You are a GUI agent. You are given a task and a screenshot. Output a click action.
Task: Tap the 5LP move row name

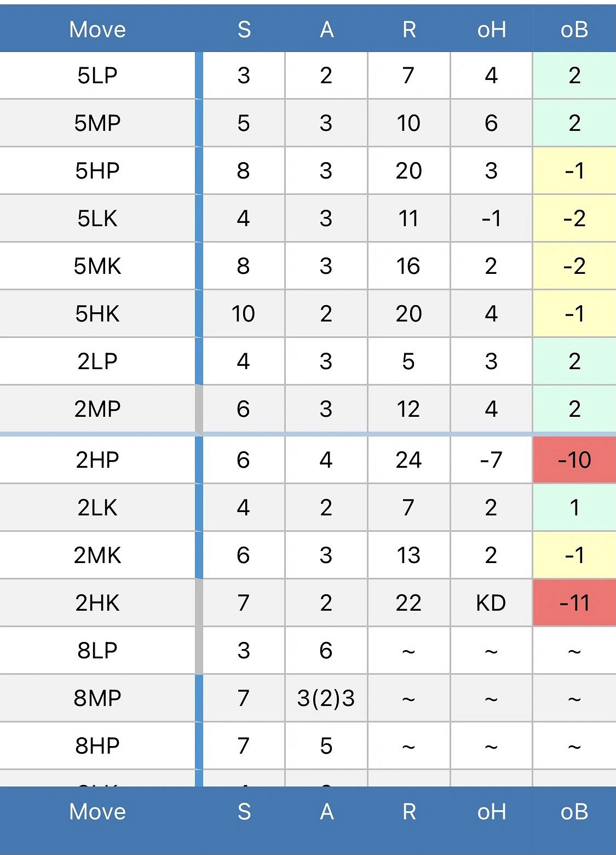point(97,76)
